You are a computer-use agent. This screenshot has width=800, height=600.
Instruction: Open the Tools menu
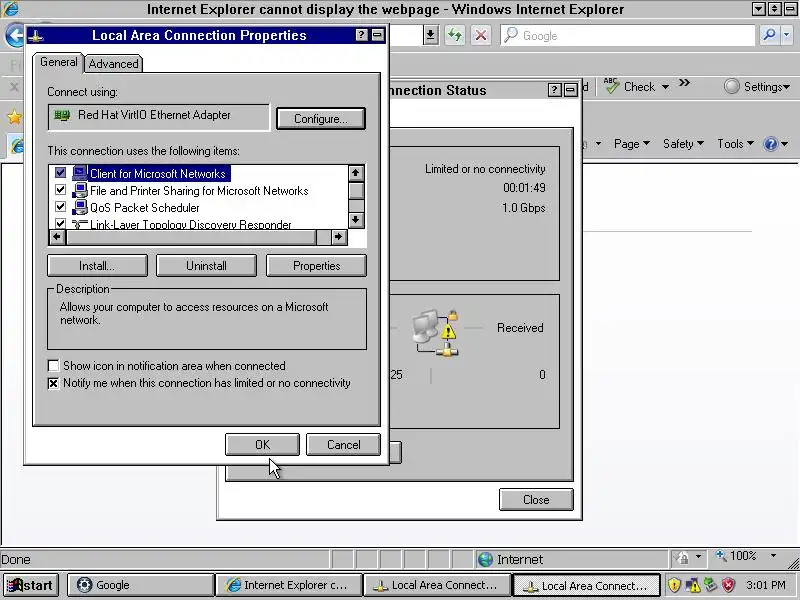pyautogui.click(x=735, y=144)
